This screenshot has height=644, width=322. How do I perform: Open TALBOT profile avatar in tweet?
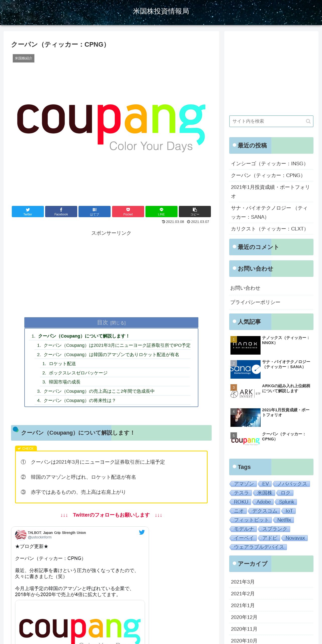[21, 535]
